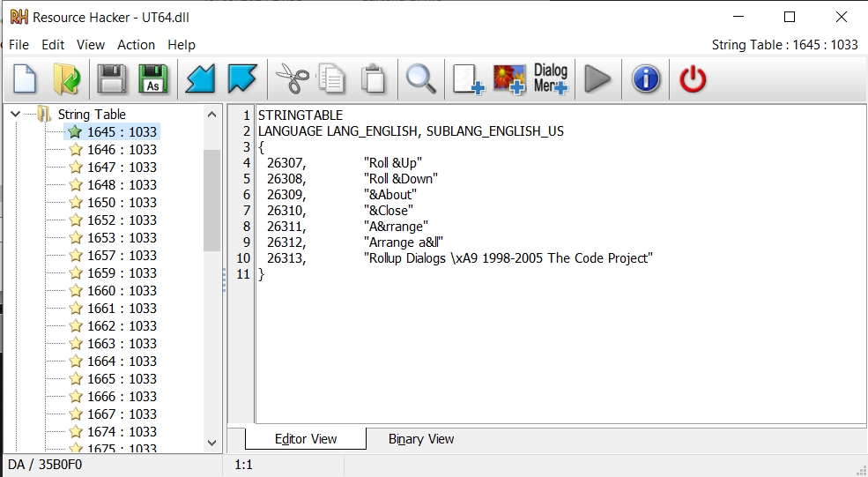Click the blue up-right arrow toolbar icon
868x477 pixels.
[242, 79]
